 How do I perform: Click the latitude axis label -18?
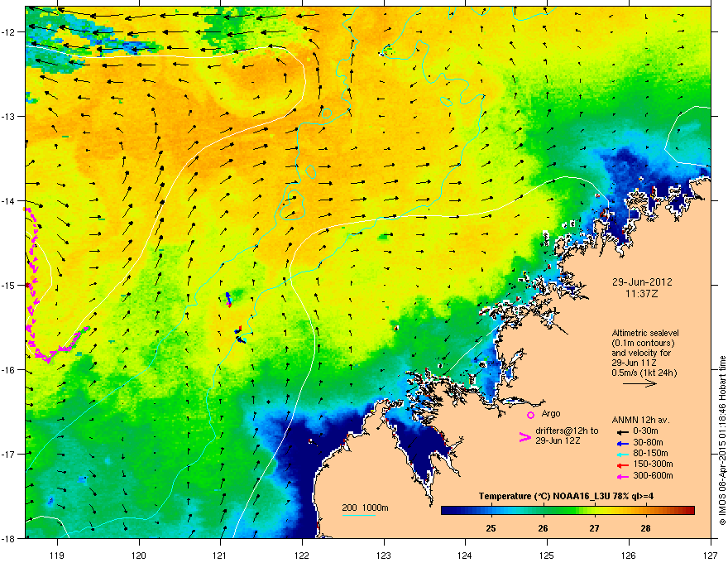coord(9,538)
